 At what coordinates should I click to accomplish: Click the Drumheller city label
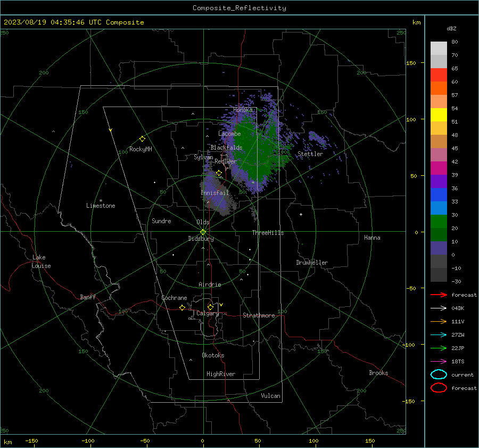pyautogui.click(x=312, y=263)
